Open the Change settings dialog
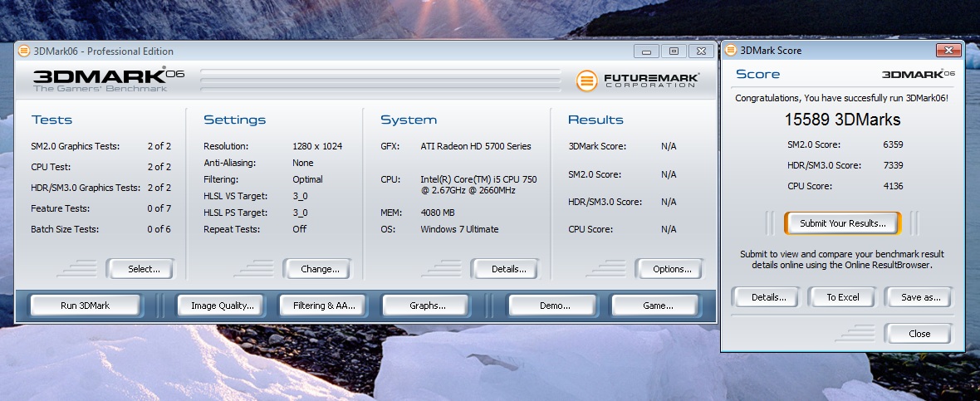This screenshot has height=401, width=980. coord(317,269)
